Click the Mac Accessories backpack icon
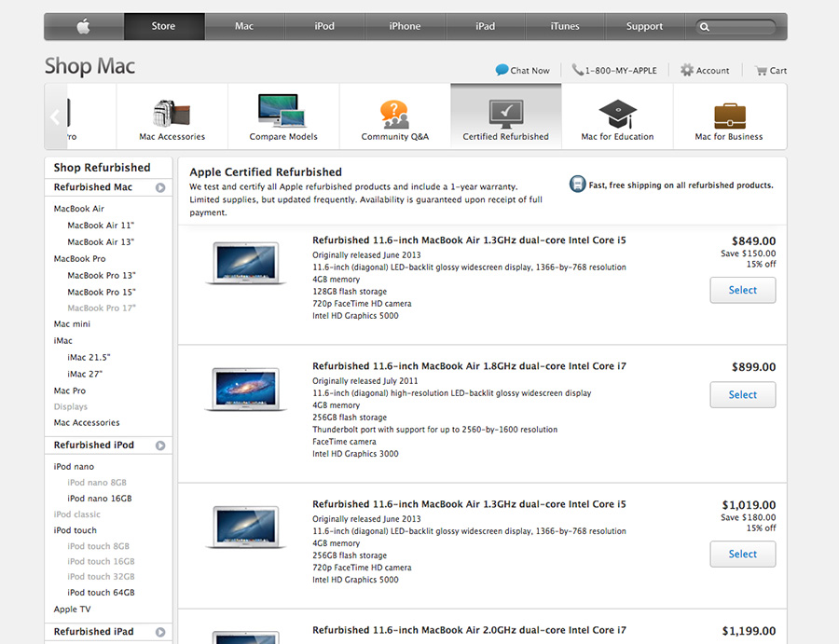The height and width of the screenshot is (644, 839). tap(172, 114)
